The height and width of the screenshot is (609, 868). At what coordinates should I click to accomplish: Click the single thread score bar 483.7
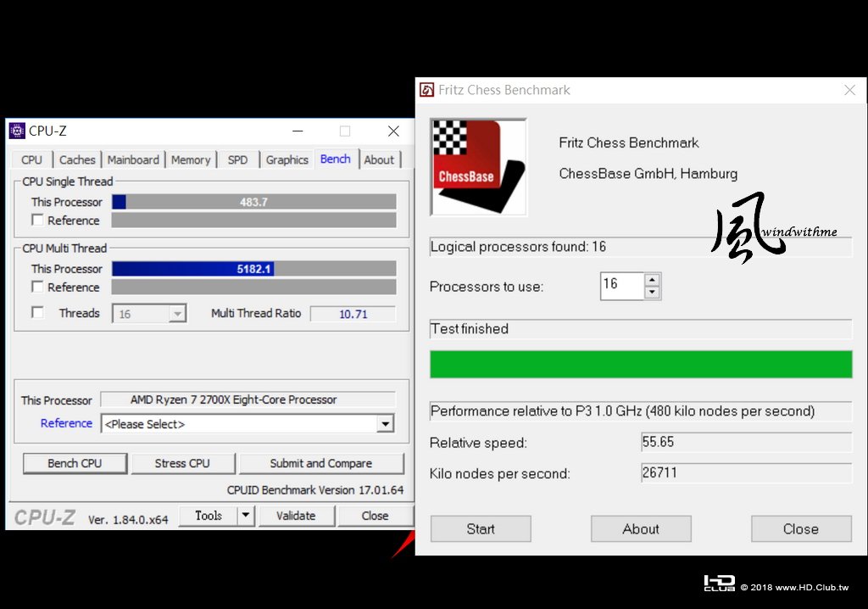point(254,202)
